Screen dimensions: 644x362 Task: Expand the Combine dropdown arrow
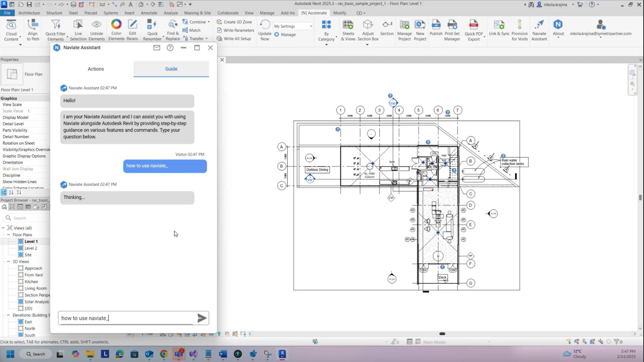[209, 22]
